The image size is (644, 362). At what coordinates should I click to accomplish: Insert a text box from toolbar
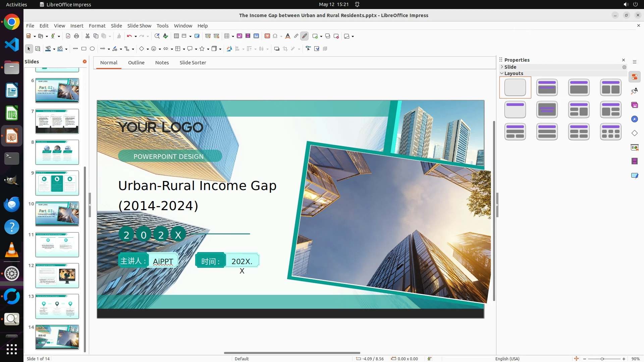267,36
